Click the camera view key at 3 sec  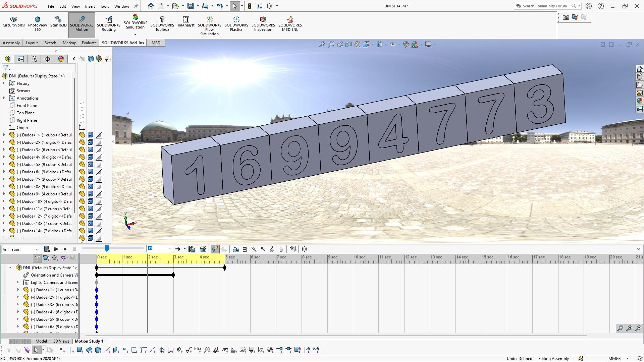173,275
